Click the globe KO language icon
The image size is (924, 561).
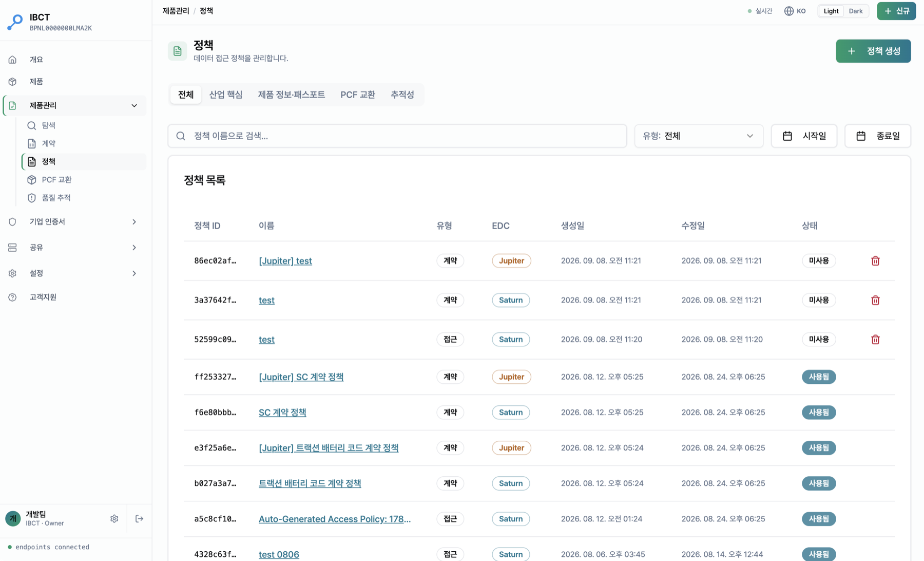(x=789, y=11)
